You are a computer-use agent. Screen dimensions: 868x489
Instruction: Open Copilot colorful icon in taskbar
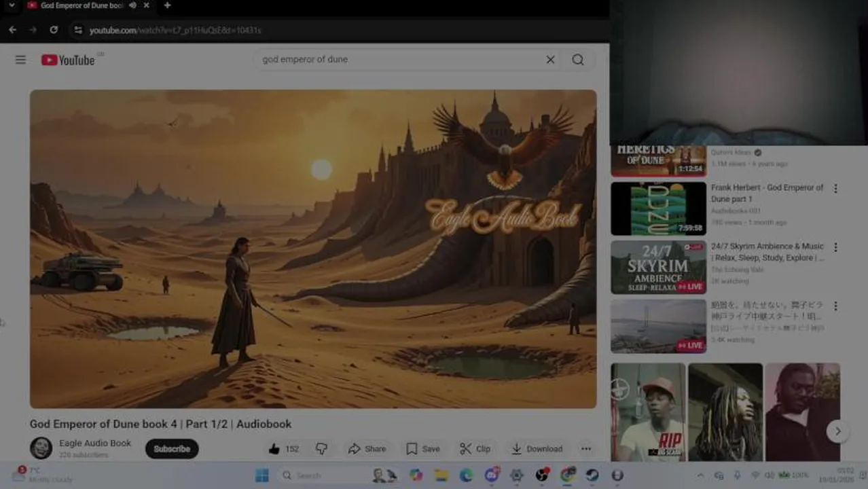click(x=416, y=475)
